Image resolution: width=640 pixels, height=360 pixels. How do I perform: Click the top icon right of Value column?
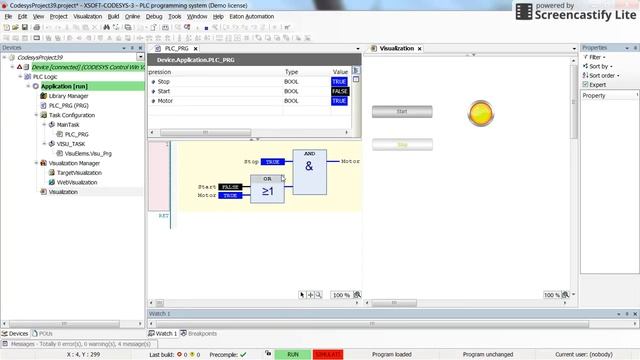point(356,70)
